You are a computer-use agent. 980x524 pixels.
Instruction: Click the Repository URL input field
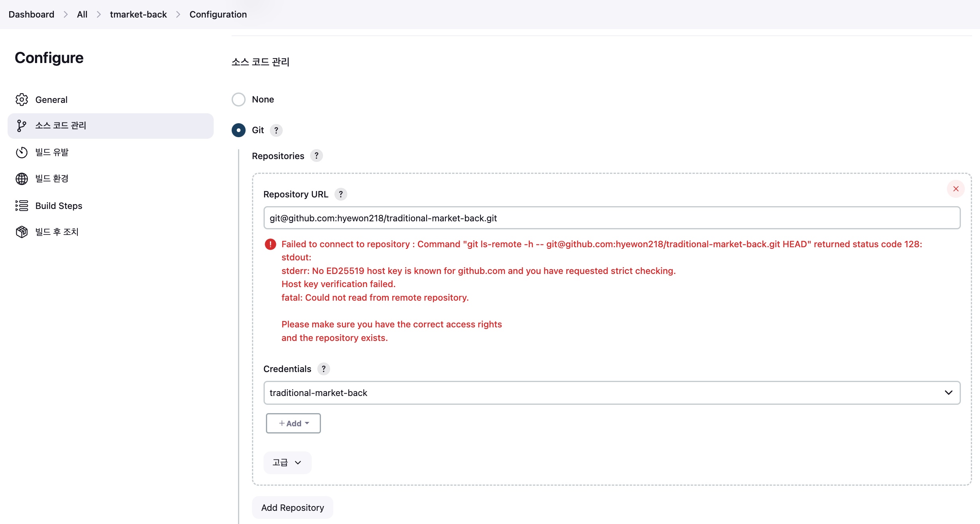612,218
